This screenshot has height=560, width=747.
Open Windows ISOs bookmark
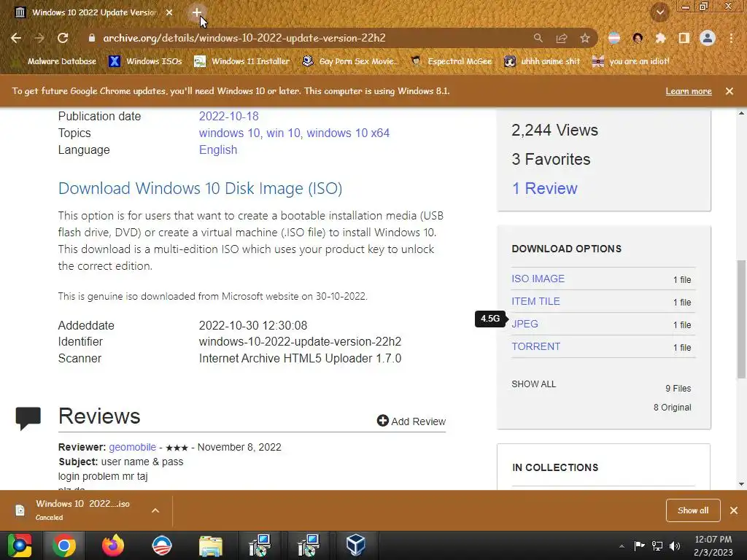[x=145, y=61]
